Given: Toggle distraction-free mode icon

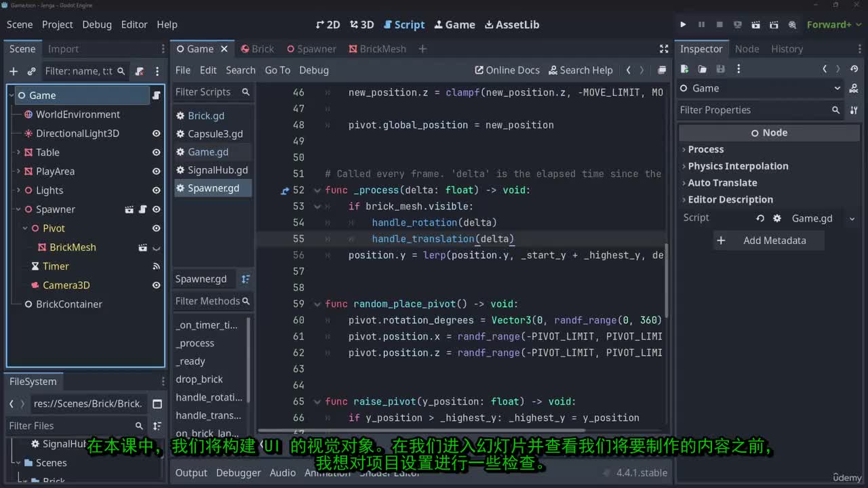Looking at the screenshot, I should 664,49.
